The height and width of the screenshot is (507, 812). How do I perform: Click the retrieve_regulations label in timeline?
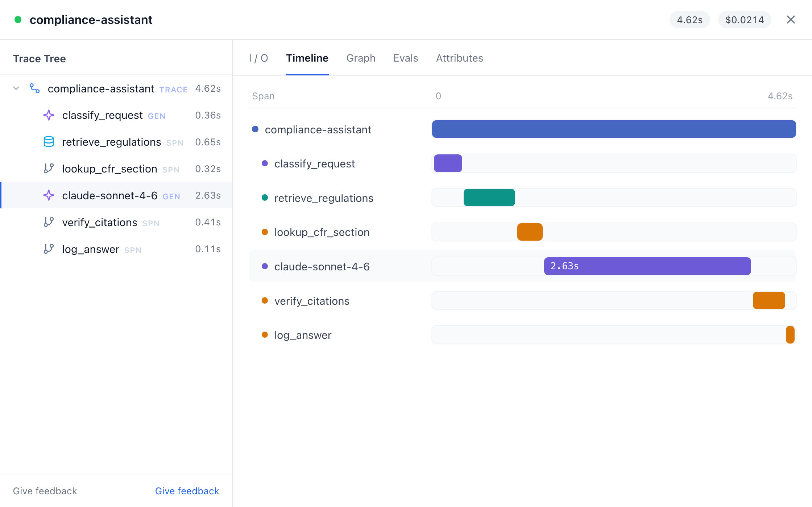click(x=324, y=198)
